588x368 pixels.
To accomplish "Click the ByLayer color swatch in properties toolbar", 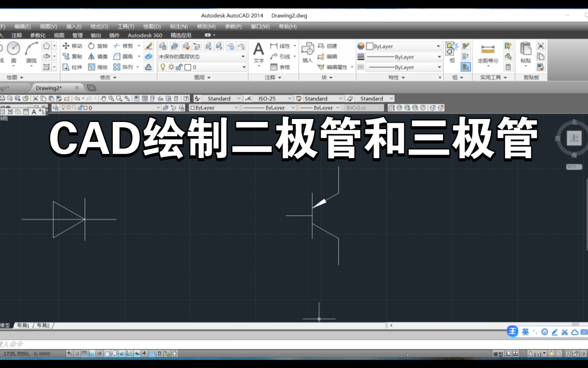I will (x=193, y=108).
